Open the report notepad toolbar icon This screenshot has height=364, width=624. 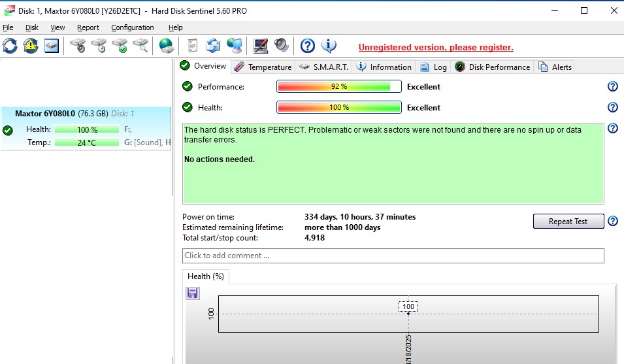point(193,46)
